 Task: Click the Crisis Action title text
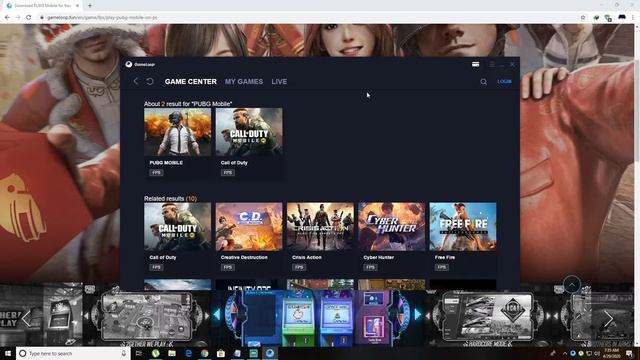pos(307,257)
